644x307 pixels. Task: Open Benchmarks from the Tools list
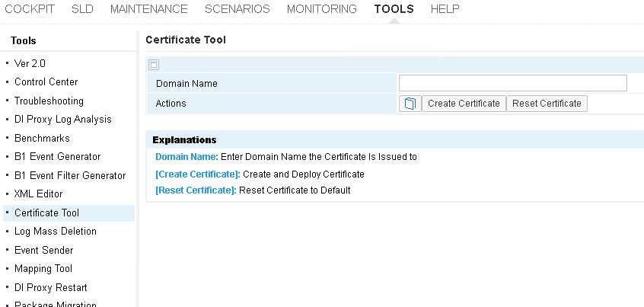coord(42,138)
